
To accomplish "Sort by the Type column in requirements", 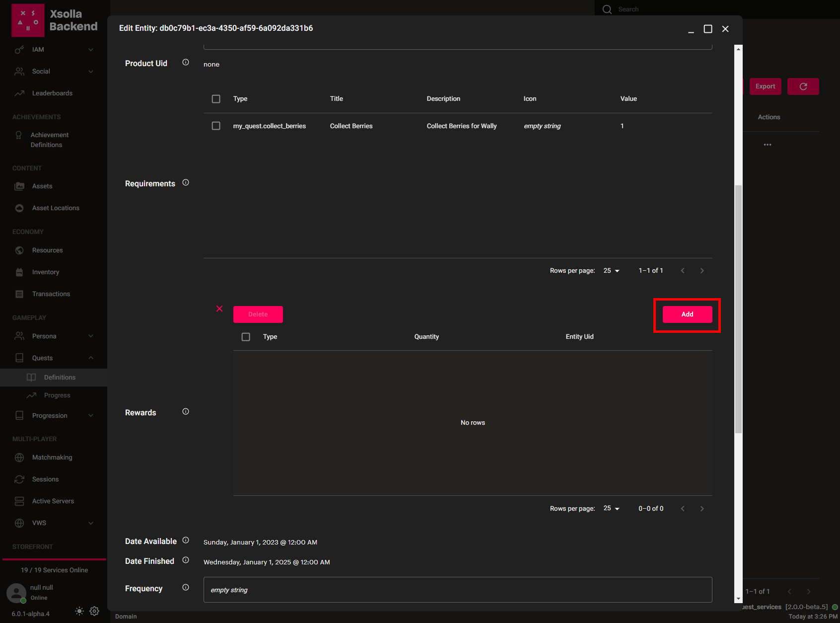I will click(x=240, y=99).
